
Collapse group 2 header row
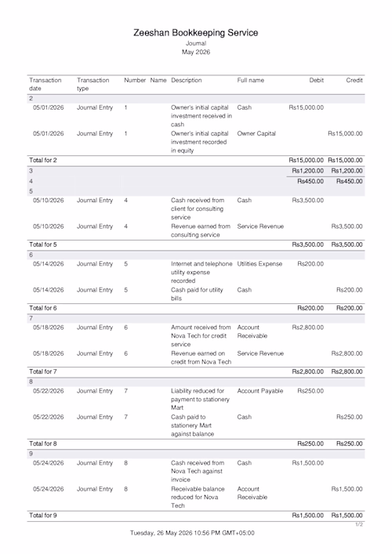click(x=196, y=99)
